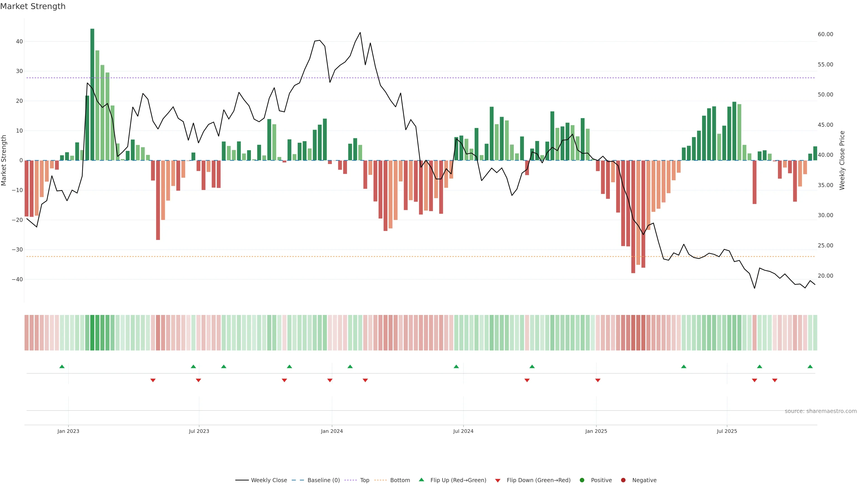Click the darkest green heatmap strip cell
This screenshot has height=488, width=868.
tap(92, 333)
